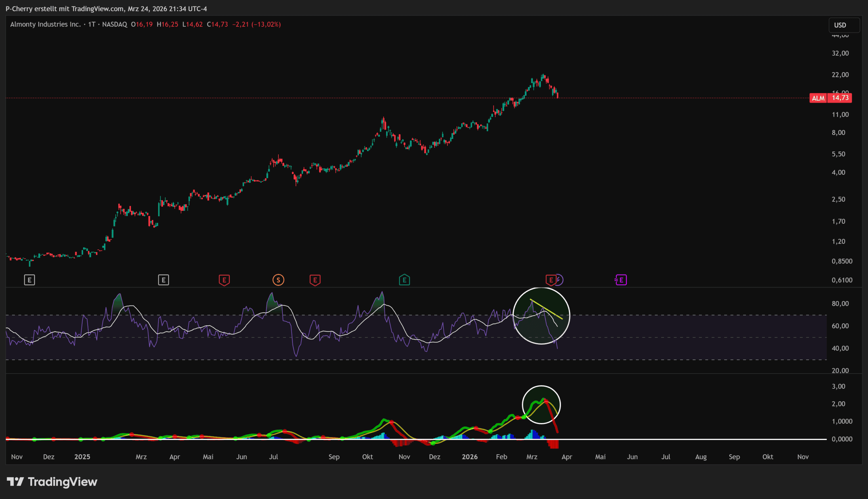Click the 2026 label on the time axis
The height and width of the screenshot is (499, 868).
click(x=470, y=457)
